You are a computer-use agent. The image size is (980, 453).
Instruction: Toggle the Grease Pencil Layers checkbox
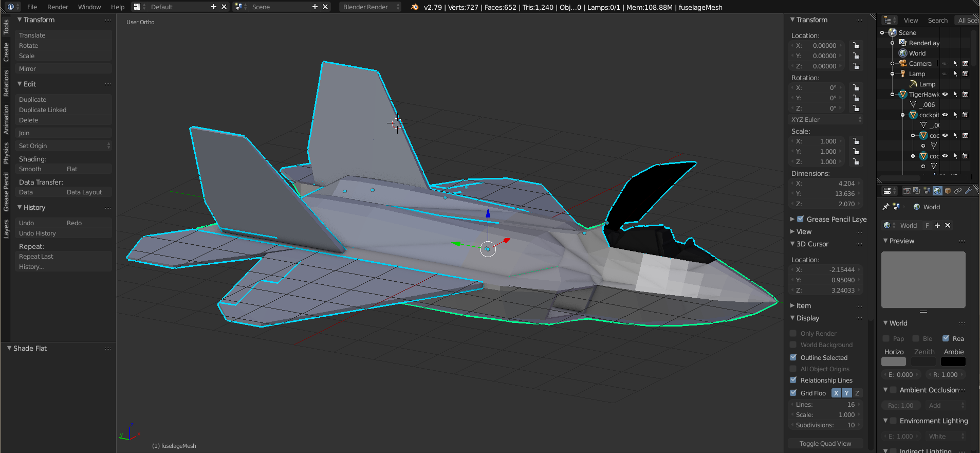click(800, 219)
